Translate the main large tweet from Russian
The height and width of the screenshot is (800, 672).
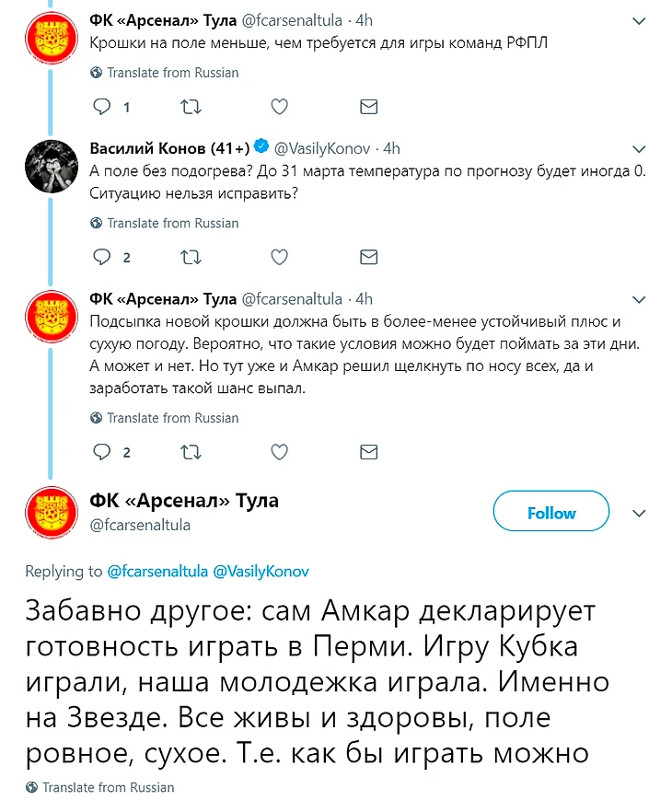pyautogui.click(x=108, y=787)
